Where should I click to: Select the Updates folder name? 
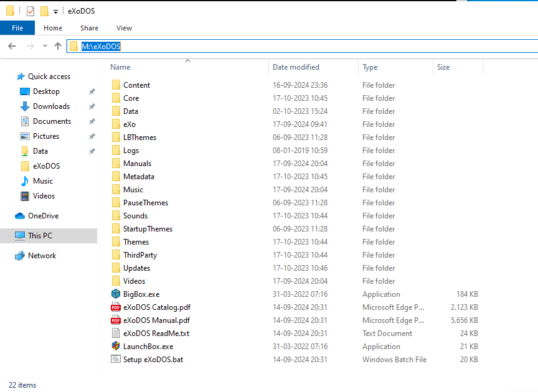(136, 268)
